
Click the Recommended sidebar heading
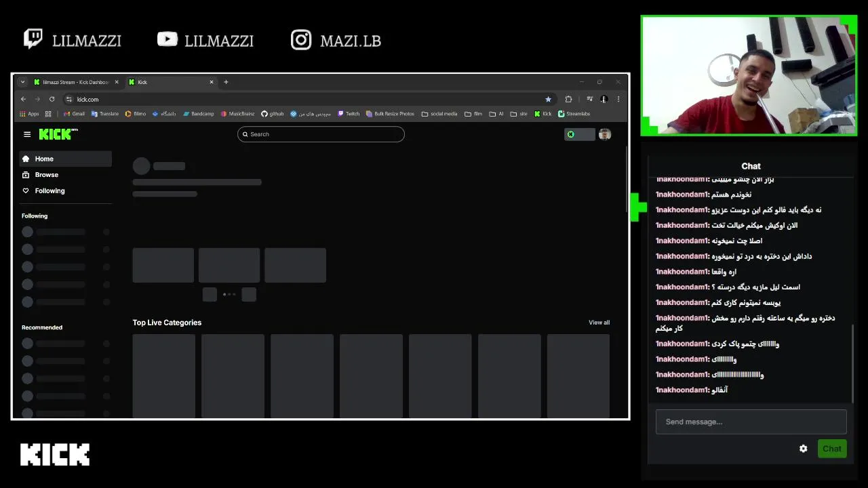click(42, 327)
